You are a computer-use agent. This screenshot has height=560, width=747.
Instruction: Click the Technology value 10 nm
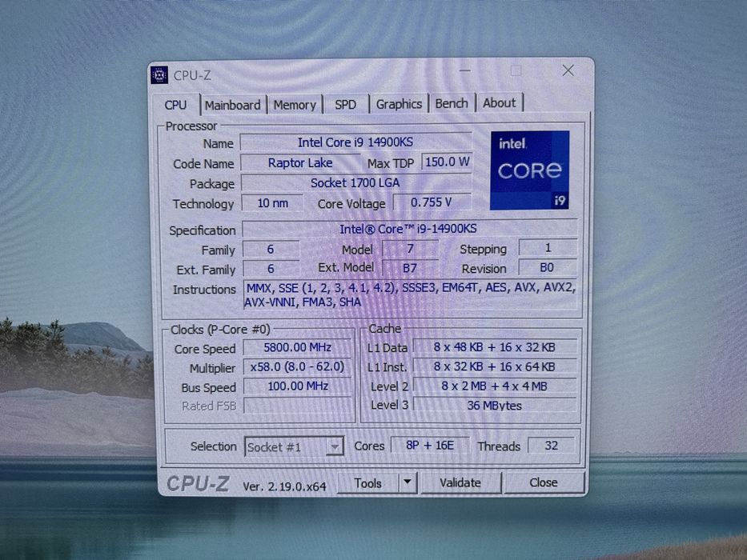(x=272, y=203)
